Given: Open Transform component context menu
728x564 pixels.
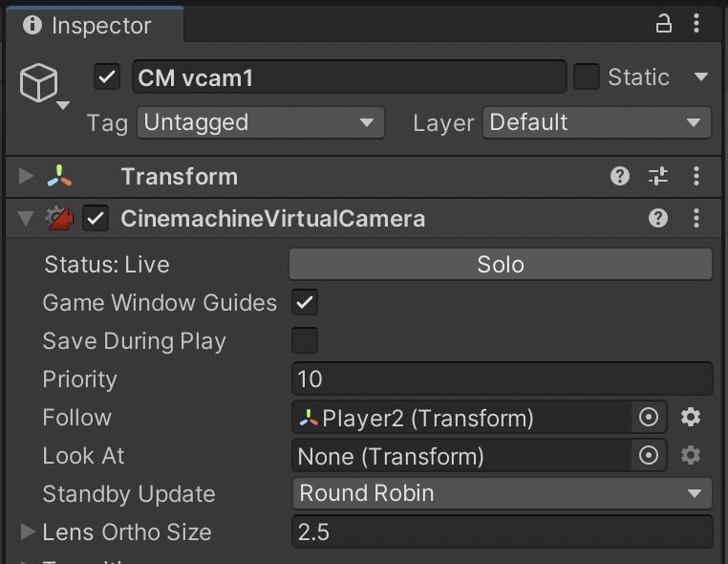Looking at the screenshot, I should coord(696,176).
